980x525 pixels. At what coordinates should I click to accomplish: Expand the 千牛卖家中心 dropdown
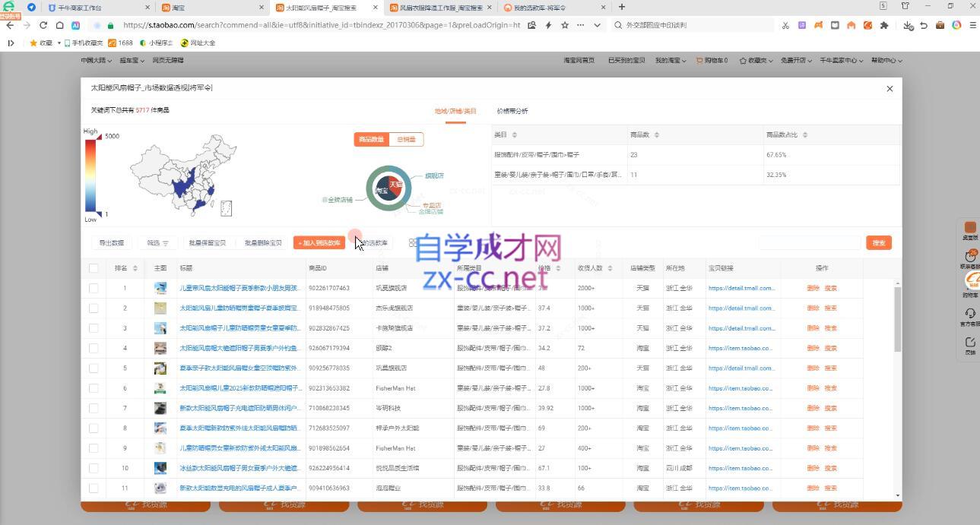[x=842, y=60]
